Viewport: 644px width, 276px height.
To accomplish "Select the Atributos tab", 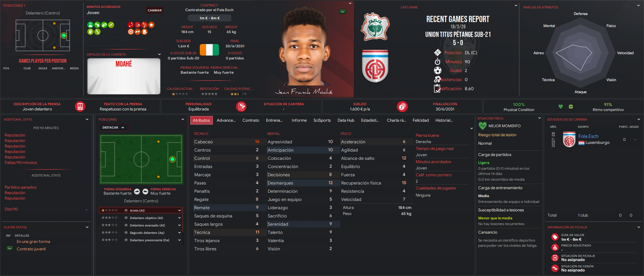I will [x=201, y=120].
